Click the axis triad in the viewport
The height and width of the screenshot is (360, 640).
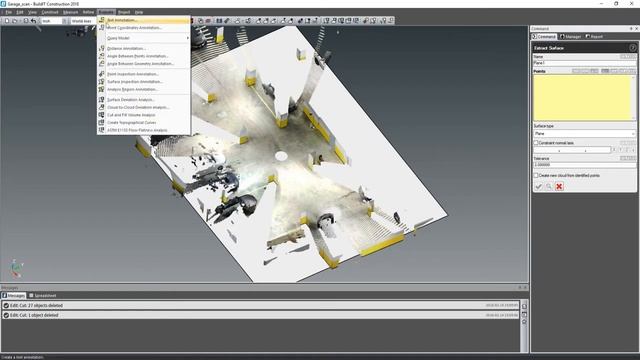point(16,269)
